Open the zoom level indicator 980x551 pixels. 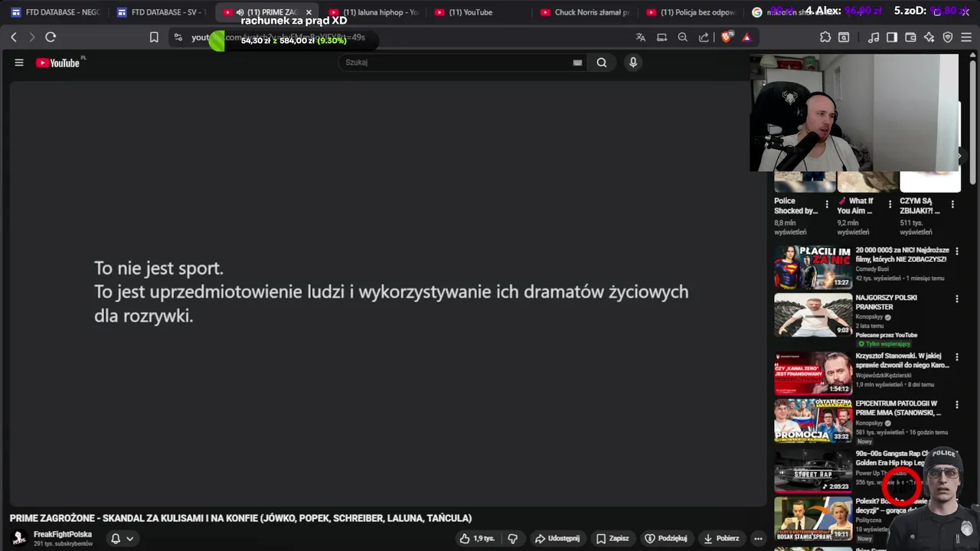(683, 37)
